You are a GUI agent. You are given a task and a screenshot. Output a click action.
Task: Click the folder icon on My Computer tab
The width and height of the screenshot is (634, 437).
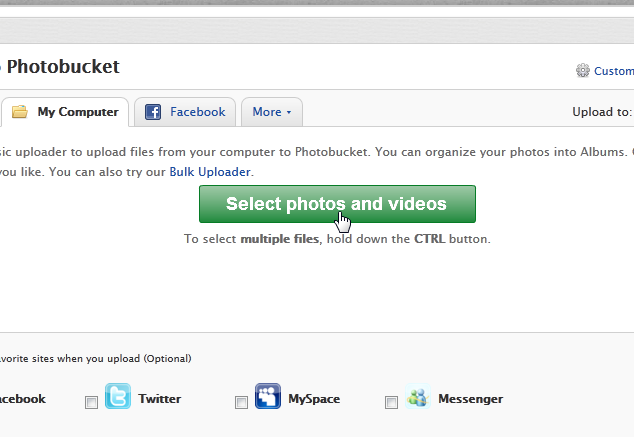[19, 112]
